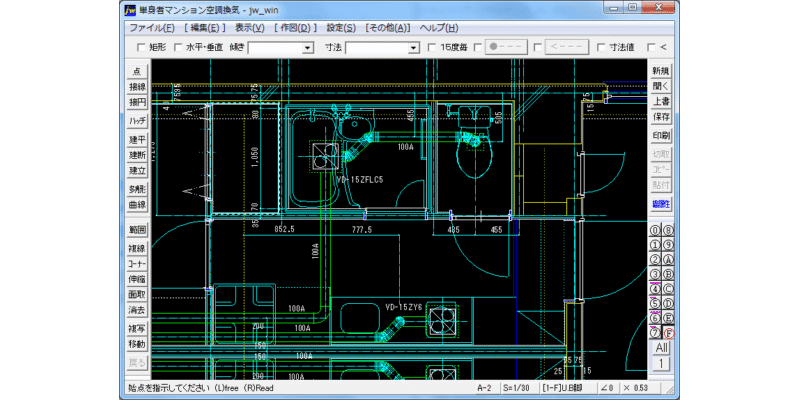Select the 多角形 (polygon) tool
Image resolution: width=800 pixels, height=400 pixels.
pos(137,189)
